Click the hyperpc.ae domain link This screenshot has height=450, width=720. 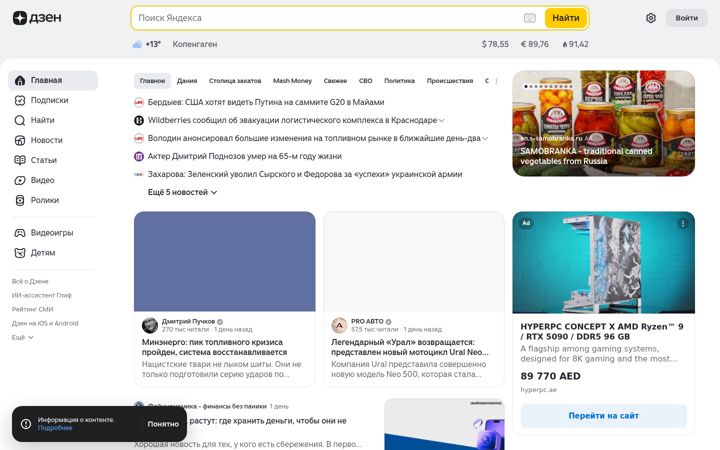(538, 390)
